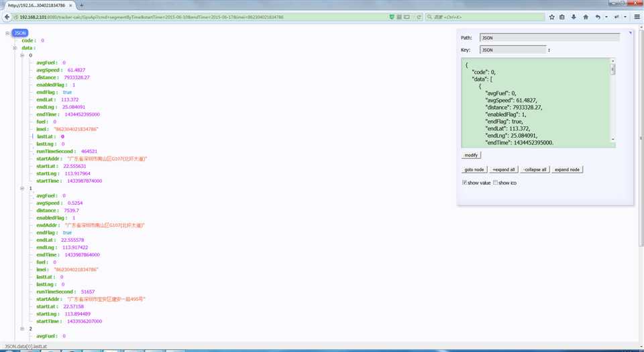The image size is (644, 352).
Task: Open the bookmarks clipboard icon
Action: pos(562,17)
